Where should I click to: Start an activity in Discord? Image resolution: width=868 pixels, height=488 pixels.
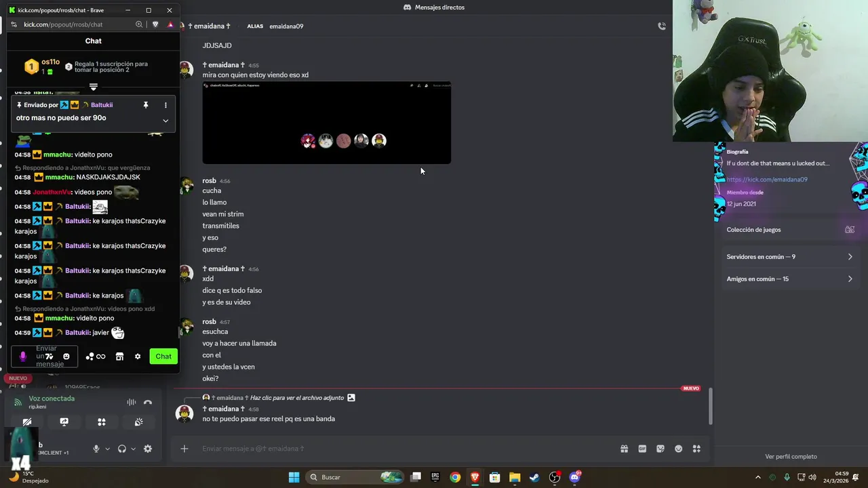[102, 422]
